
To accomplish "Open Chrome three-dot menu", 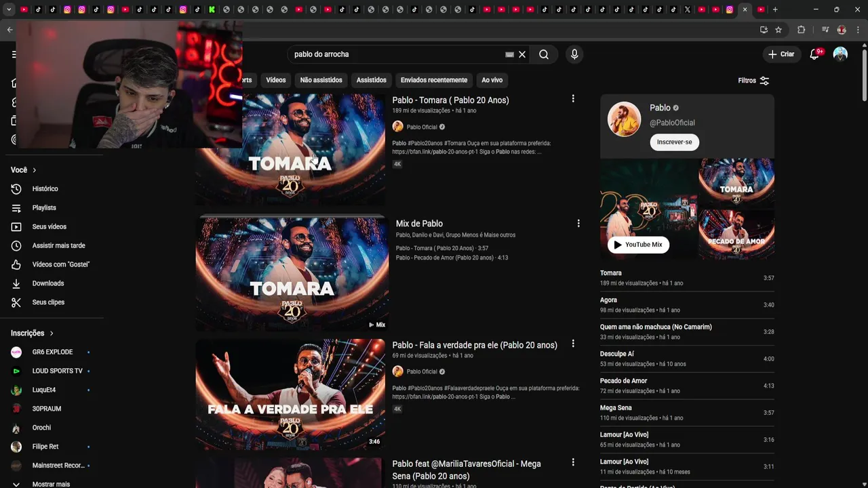I will pos(858,30).
